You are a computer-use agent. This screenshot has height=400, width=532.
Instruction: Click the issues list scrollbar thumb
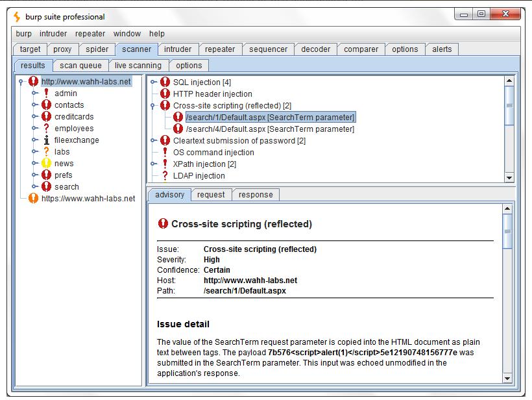click(509, 105)
